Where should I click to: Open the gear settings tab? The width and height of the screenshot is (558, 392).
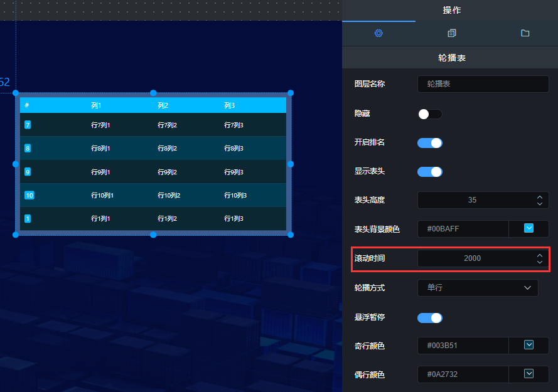378,33
